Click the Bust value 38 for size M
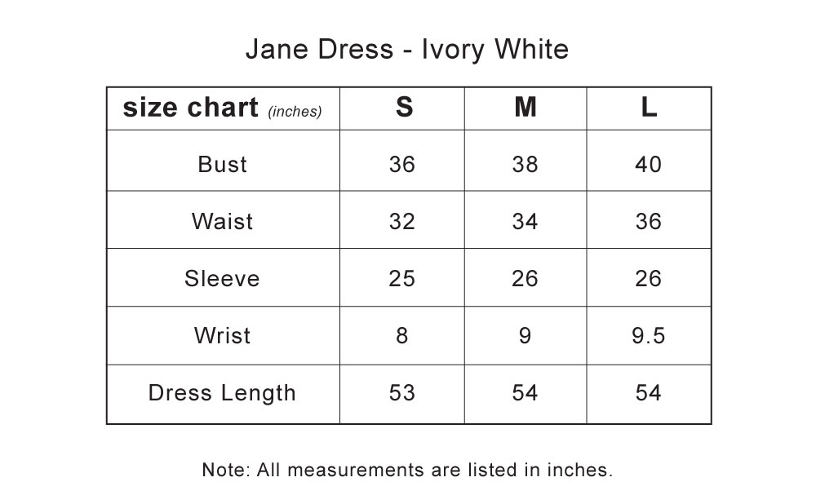The image size is (816, 504). 525,165
